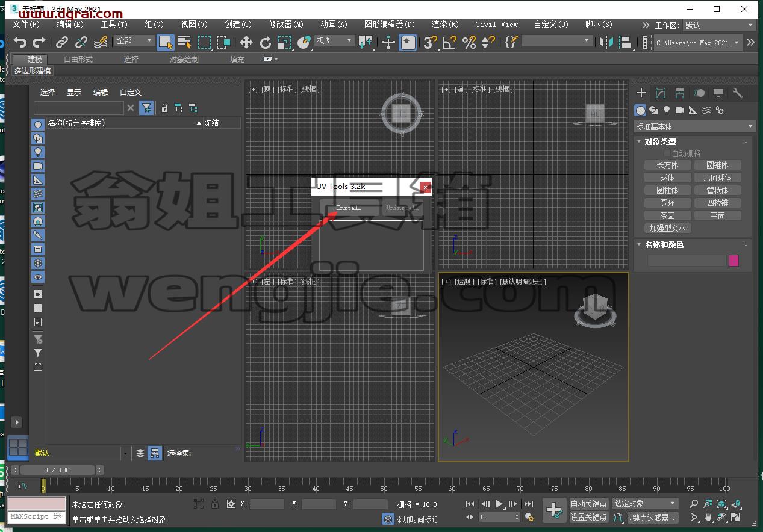Image resolution: width=763 pixels, height=532 pixels.
Task: Toggle the Percent Snap icon
Action: [x=469, y=42]
